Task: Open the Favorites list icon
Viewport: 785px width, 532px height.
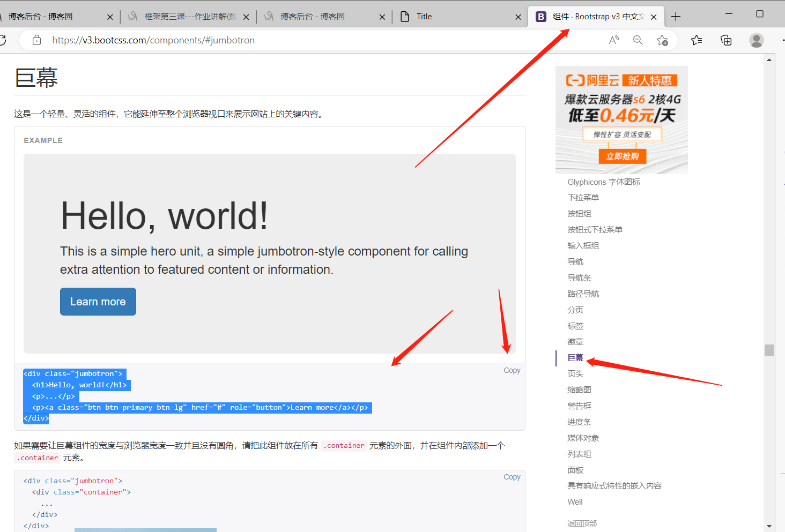Action: [697, 40]
